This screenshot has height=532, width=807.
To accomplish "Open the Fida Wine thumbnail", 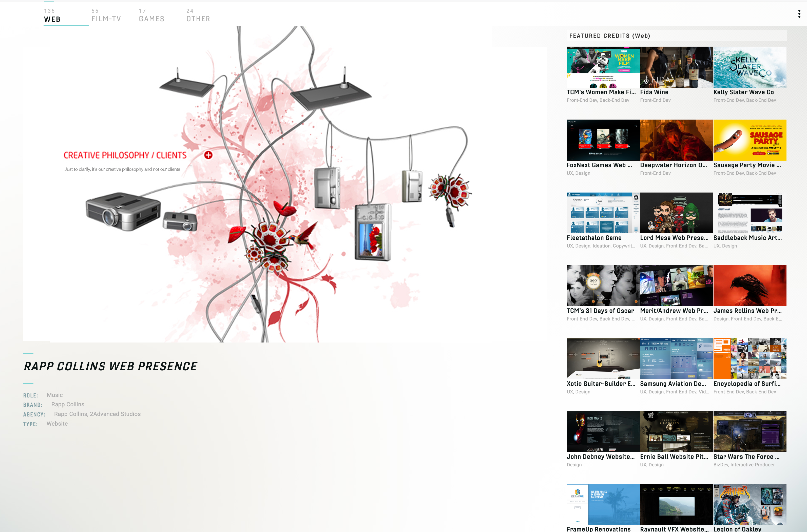I will (676, 67).
